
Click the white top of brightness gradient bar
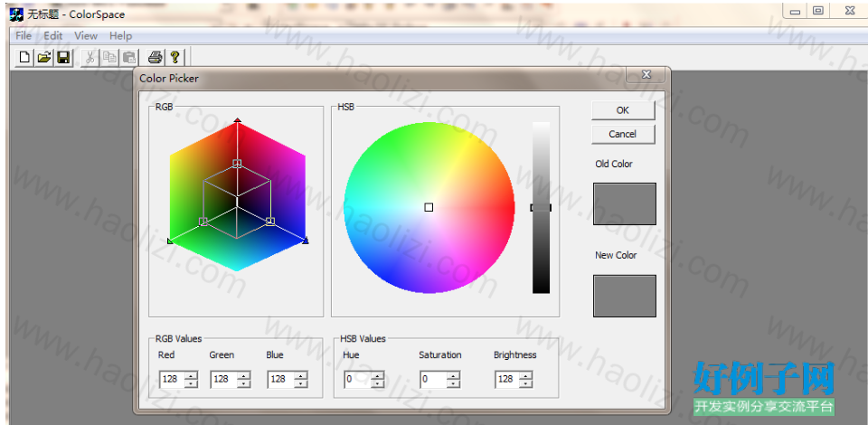pyautogui.click(x=541, y=127)
